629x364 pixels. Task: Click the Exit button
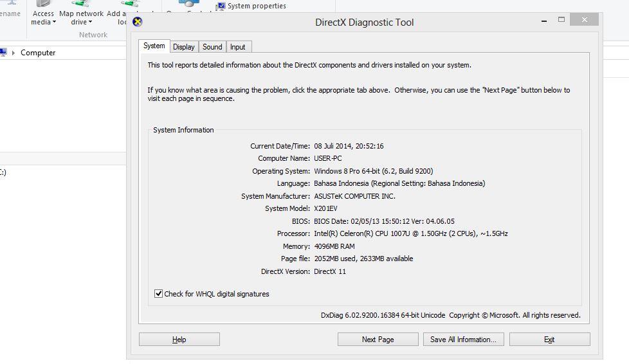pyautogui.click(x=550, y=340)
